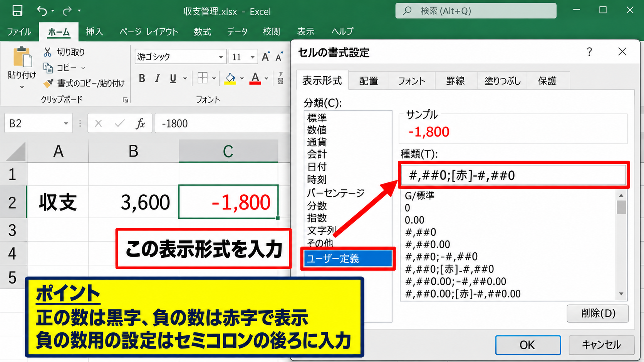The image size is (644, 362).
Task: Open the ファイル menu
Action: (x=19, y=32)
